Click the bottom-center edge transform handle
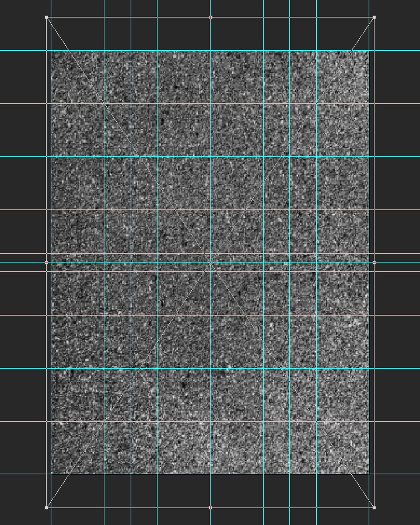 coord(211,508)
